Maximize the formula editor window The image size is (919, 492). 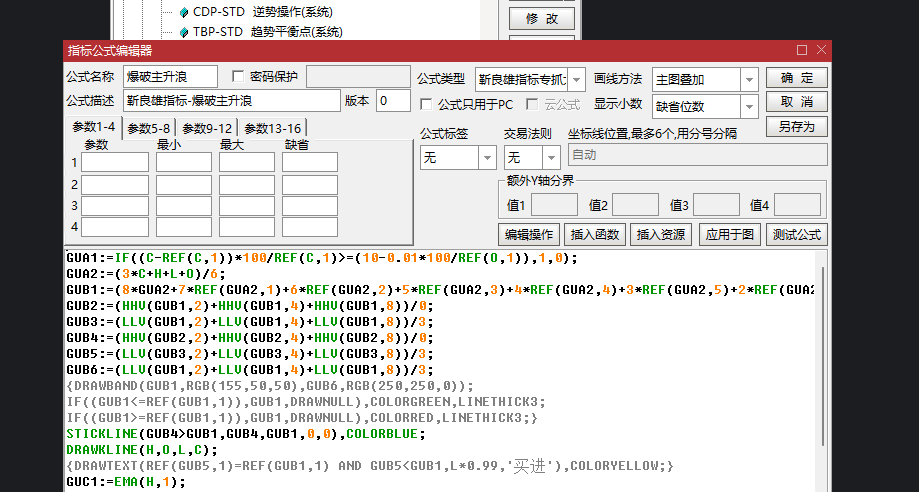(x=802, y=50)
